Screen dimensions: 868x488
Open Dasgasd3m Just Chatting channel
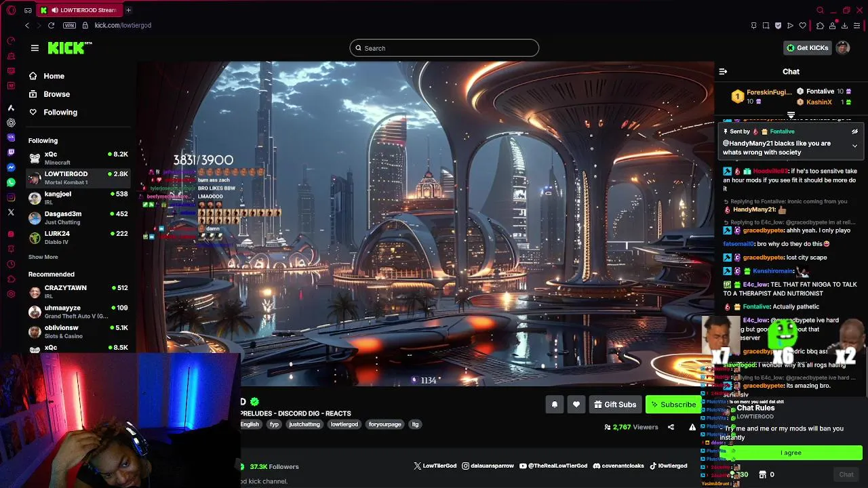point(78,217)
